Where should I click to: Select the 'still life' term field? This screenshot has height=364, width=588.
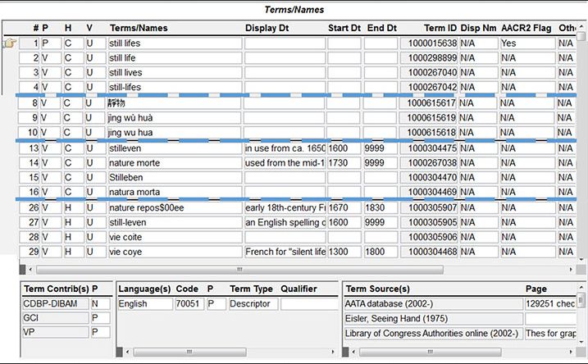click(175, 58)
